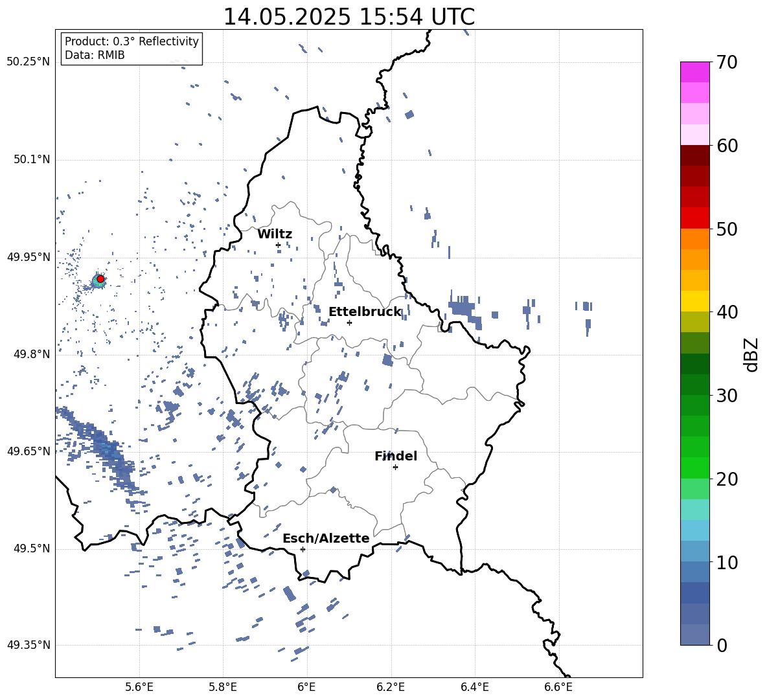Click the olive colorbar segment below 40

[694, 322]
